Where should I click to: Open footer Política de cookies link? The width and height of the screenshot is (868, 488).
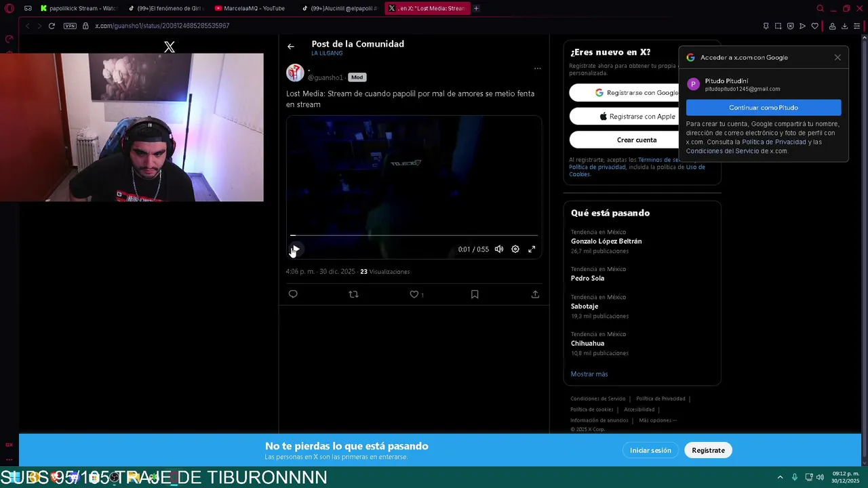click(591, 409)
